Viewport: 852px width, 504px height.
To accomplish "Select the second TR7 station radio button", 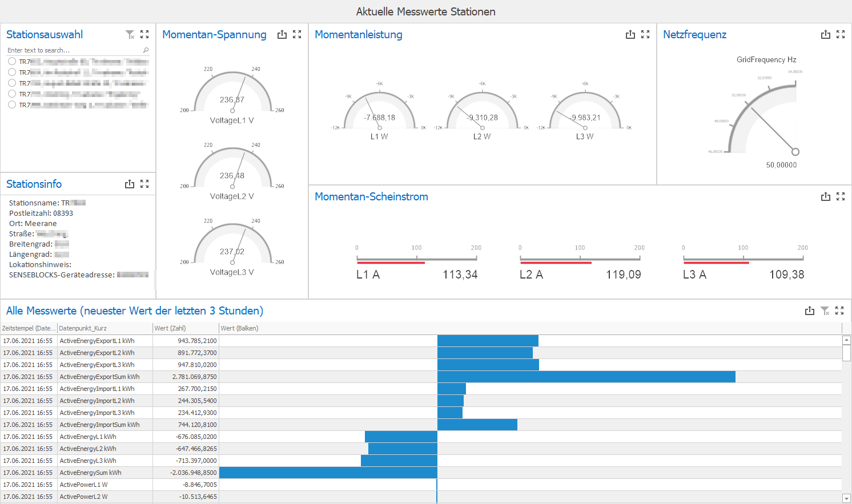I will [x=12, y=72].
